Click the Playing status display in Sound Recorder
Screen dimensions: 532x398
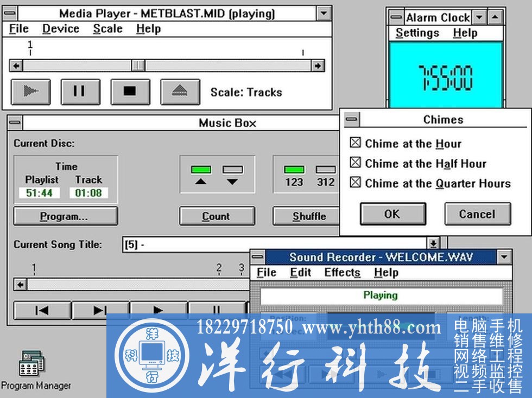pos(381,296)
